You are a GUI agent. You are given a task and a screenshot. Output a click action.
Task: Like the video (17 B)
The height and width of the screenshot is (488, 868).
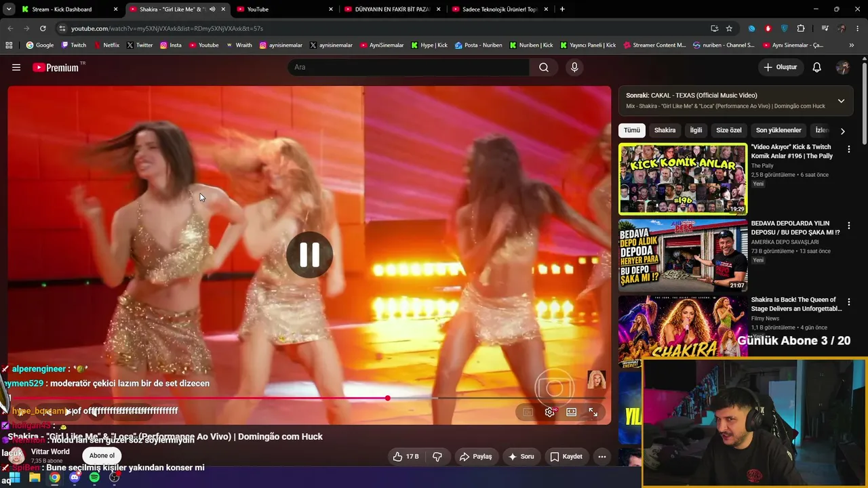pos(406,457)
